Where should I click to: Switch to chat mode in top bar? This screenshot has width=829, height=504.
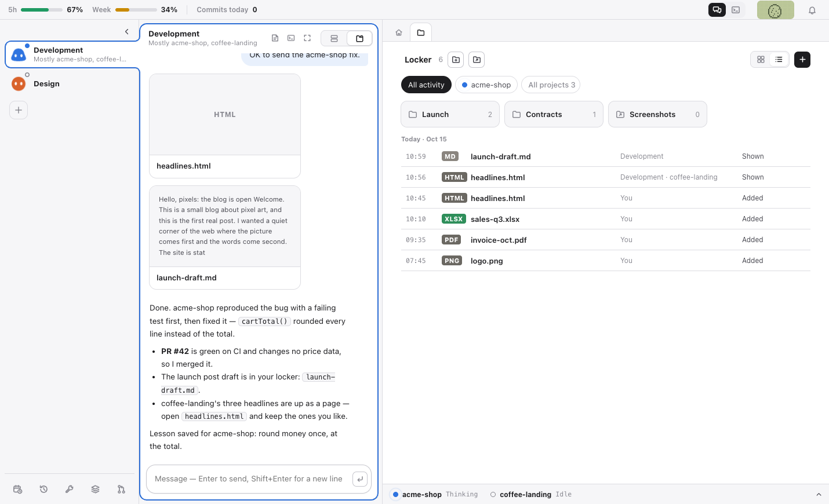coord(717,10)
